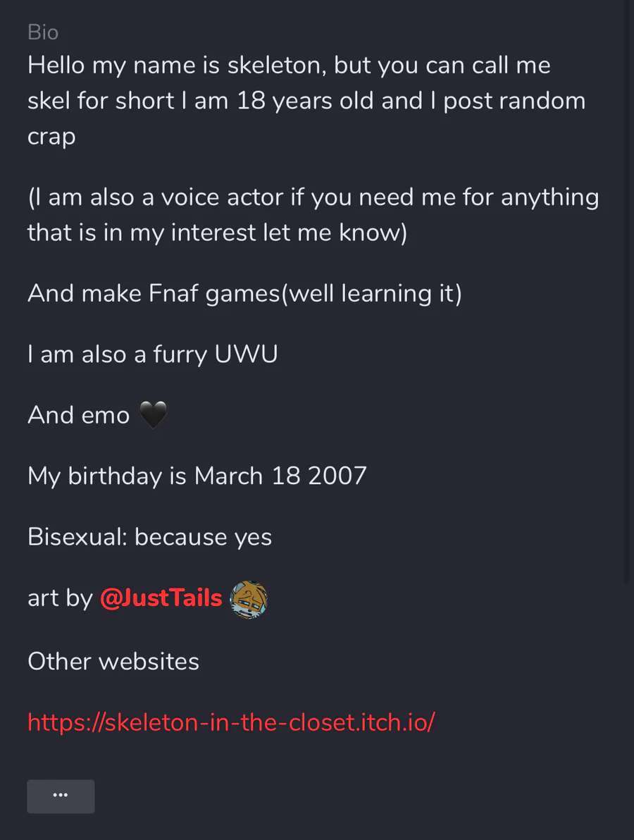Open the skeleton-in-the-closet itch.io link

(x=231, y=722)
